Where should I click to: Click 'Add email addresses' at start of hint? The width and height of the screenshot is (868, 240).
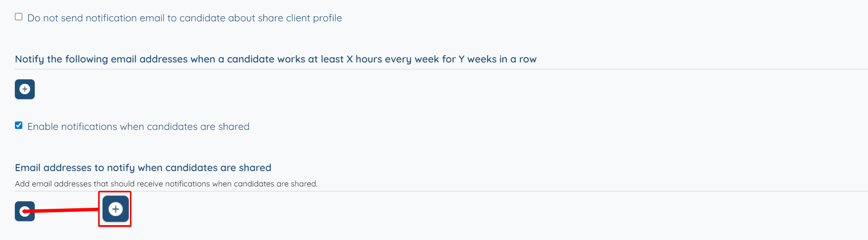(x=53, y=184)
